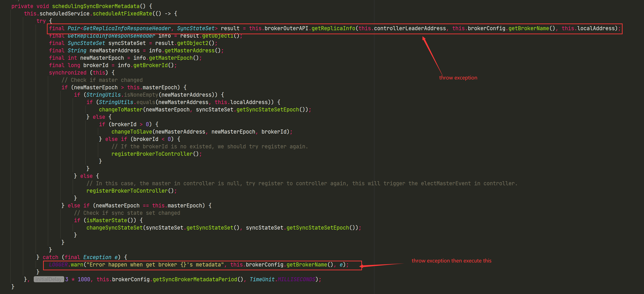This screenshot has height=294, width=644.
Task: Click the getReplicaInfo method call
Action: point(333,28)
